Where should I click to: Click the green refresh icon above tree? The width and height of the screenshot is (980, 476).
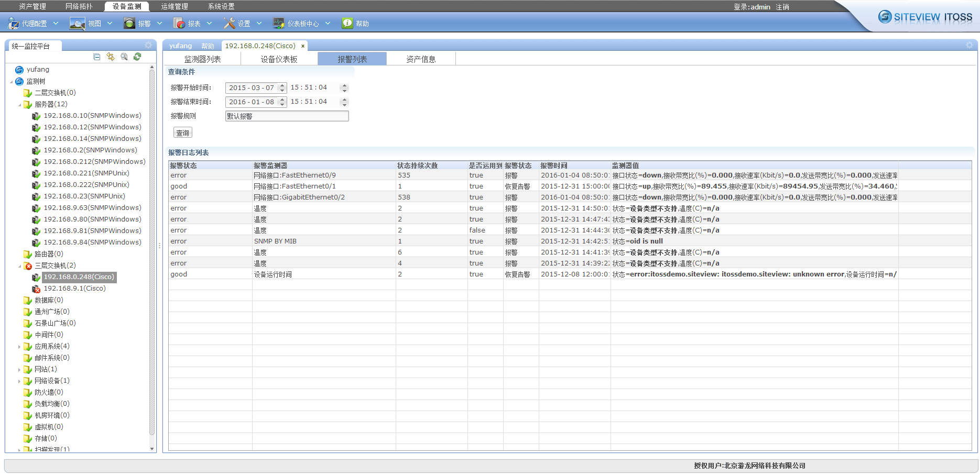137,57
